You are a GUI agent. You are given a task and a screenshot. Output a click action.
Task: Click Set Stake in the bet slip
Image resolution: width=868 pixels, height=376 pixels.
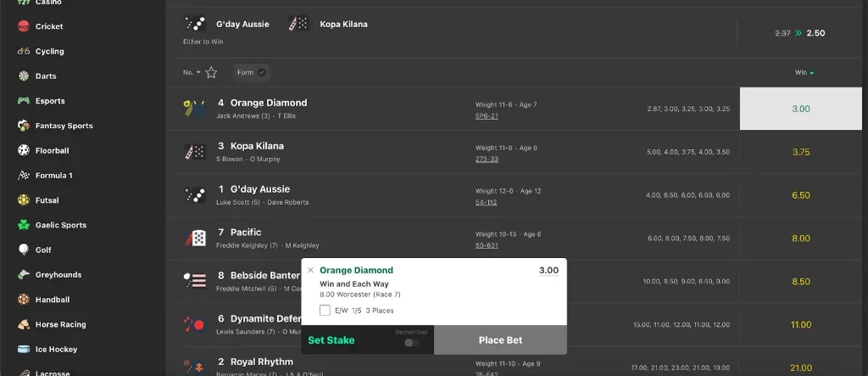[331, 340]
